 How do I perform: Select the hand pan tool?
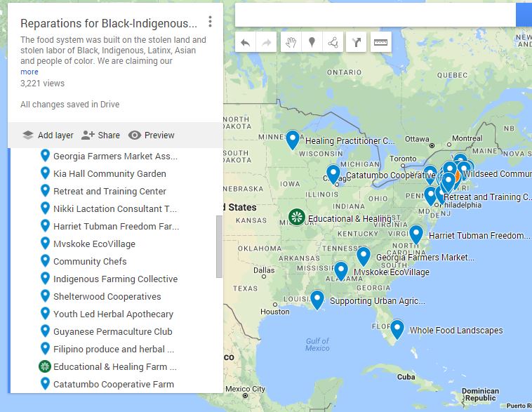291,42
